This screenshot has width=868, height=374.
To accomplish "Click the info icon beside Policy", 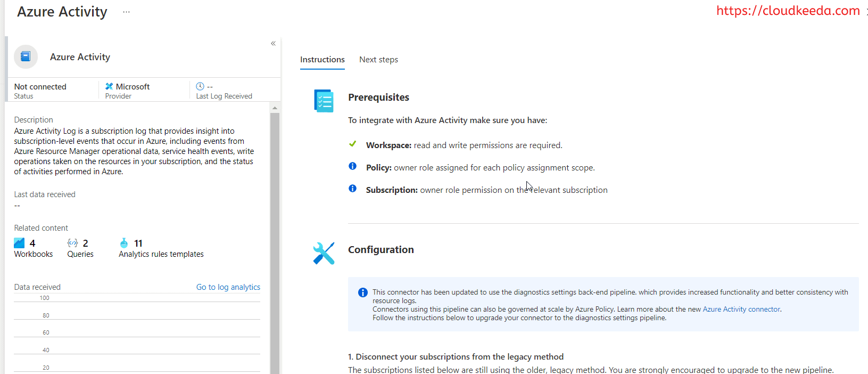I will (352, 166).
